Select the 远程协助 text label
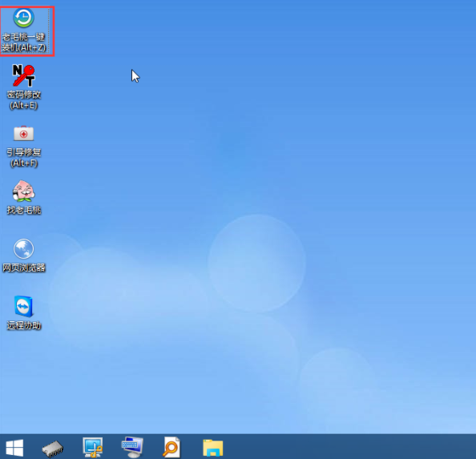476x459 pixels. click(x=24, y=325)
